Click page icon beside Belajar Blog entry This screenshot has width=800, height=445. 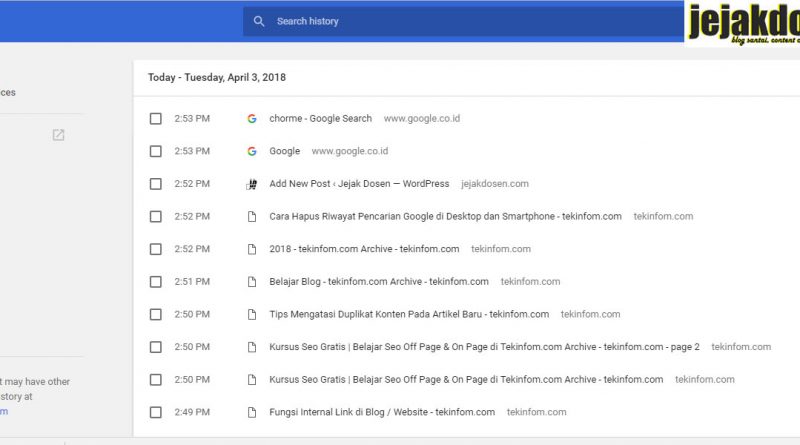coord(252,282)
